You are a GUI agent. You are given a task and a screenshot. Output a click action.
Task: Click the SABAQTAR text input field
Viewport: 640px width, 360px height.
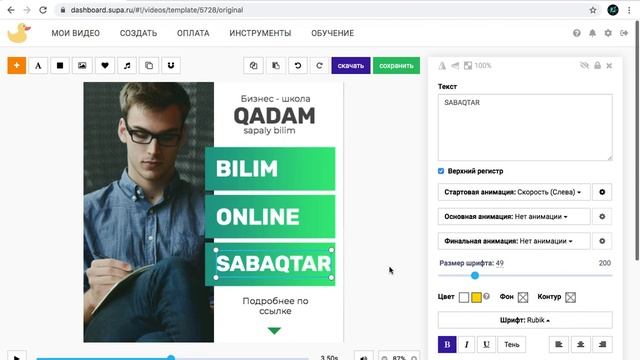[x=525, y=127]
